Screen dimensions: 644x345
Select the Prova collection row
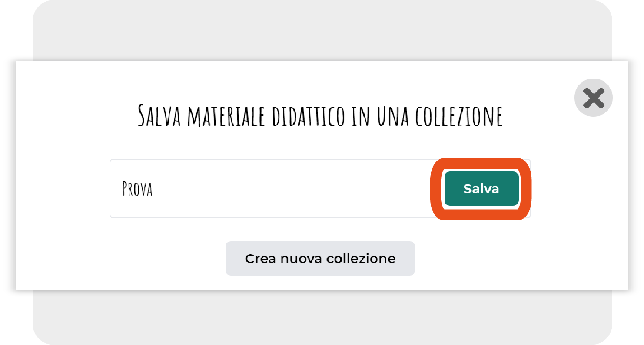click(320, 188)
